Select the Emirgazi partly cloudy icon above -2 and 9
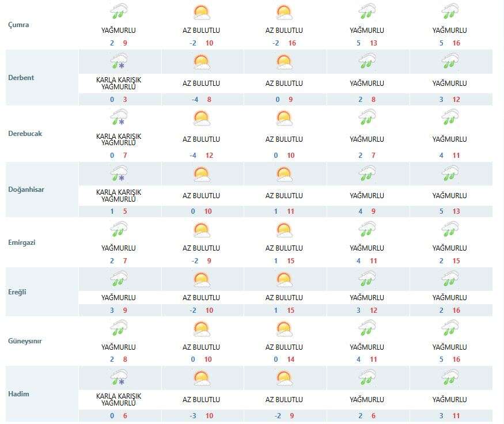 (x=201, y=230)
